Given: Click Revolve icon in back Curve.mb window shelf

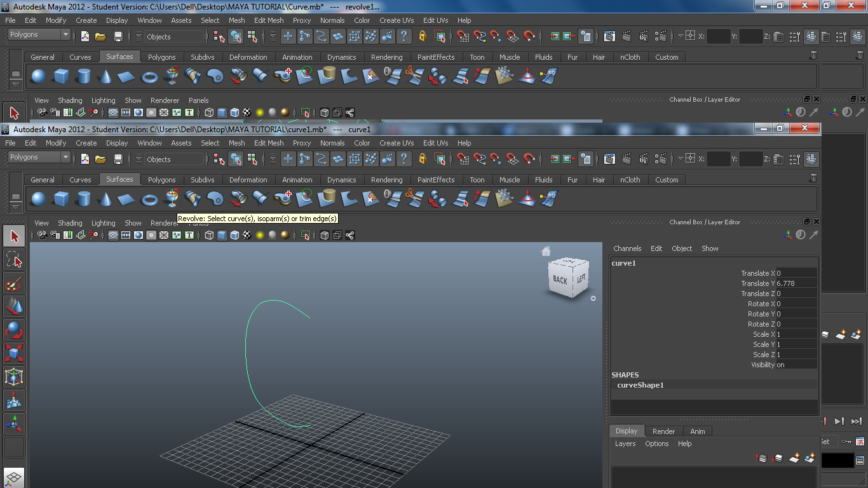Looking at the screenshot, I should click(172, 76).
